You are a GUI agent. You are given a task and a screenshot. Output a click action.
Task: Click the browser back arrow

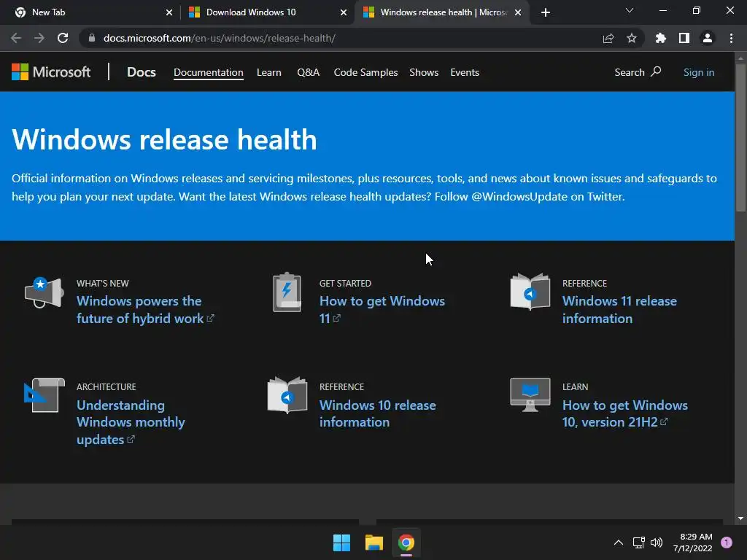(x=16, y=38)
